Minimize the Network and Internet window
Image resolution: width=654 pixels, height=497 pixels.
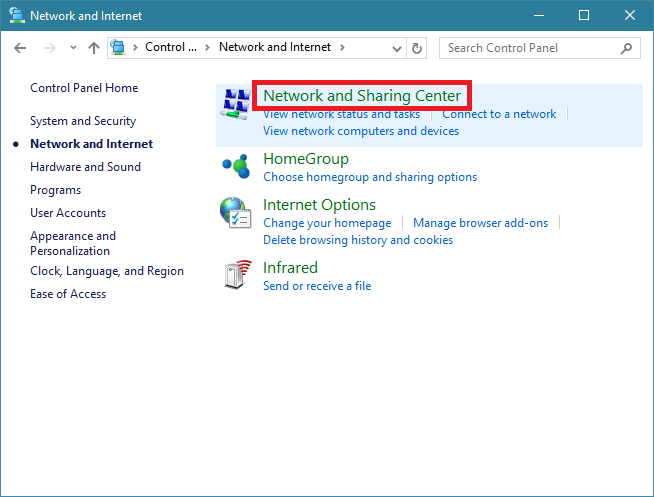(539, 15)
